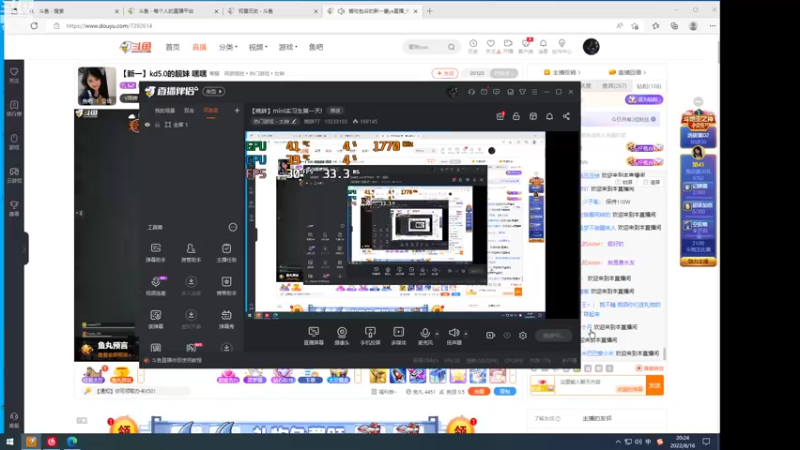Open 直播 in Douyu navigation

199,47
